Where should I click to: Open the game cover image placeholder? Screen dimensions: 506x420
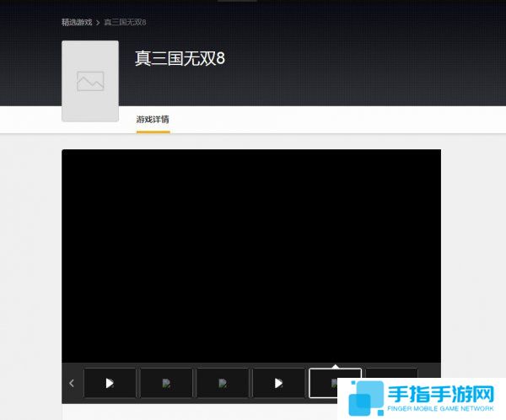click(x=90, y=81)
